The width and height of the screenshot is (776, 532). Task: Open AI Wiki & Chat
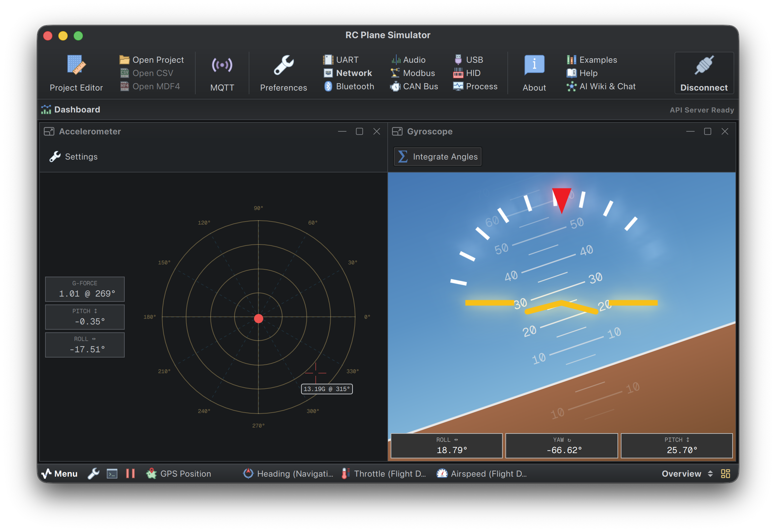(x=601, y=87)
